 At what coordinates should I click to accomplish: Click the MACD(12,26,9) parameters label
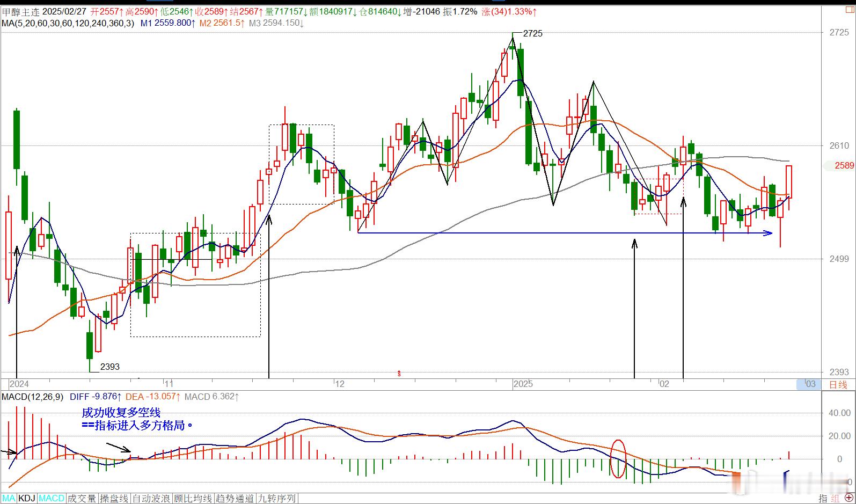[x=32, y=397]
